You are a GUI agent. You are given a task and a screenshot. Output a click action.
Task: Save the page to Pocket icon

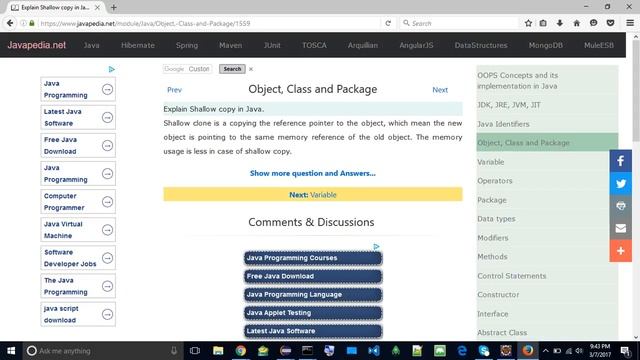(x=611, y=23)
